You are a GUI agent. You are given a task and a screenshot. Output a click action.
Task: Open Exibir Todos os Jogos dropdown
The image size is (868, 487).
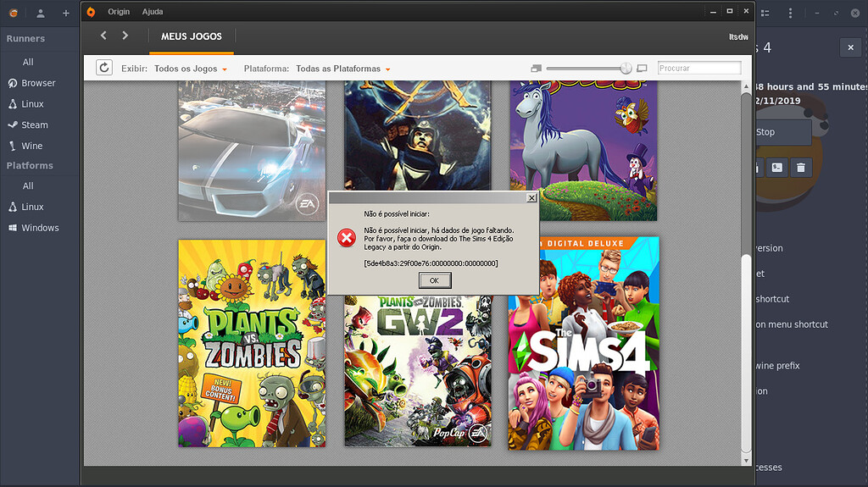(x=191, y=69)
